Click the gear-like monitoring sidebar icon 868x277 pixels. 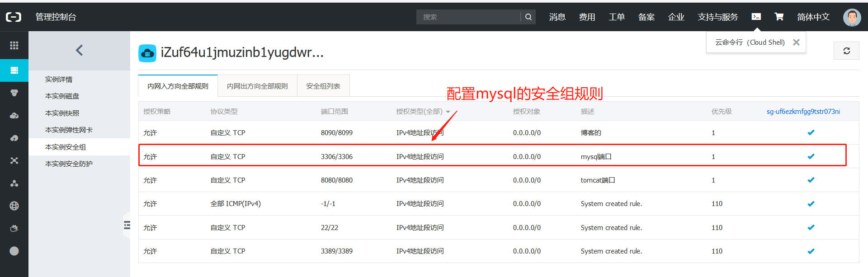(14, 228)
